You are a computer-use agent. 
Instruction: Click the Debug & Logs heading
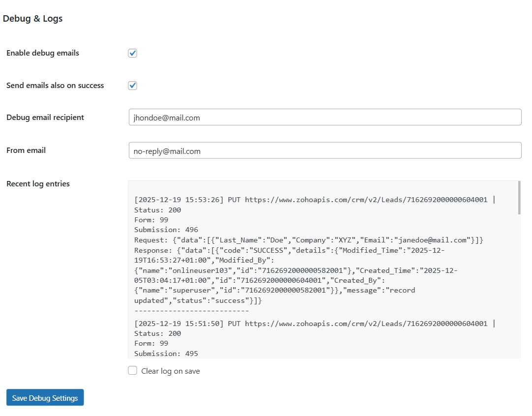click(x=32, y=18)
